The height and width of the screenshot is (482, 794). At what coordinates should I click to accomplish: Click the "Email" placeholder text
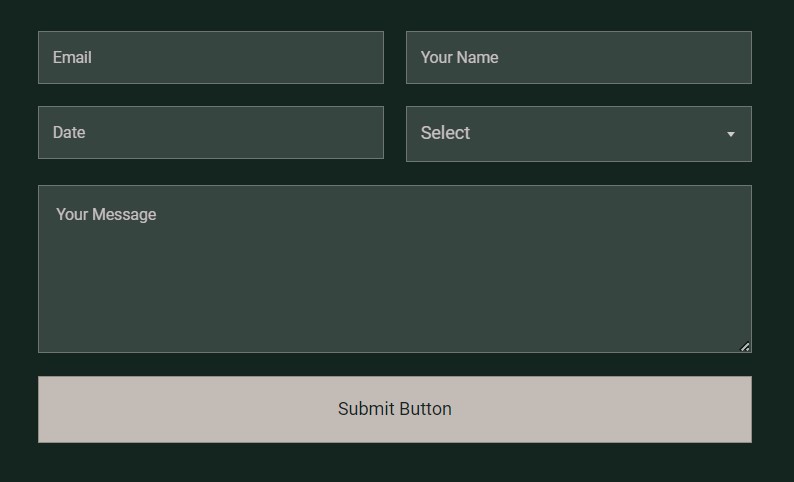tap(72, 58)
